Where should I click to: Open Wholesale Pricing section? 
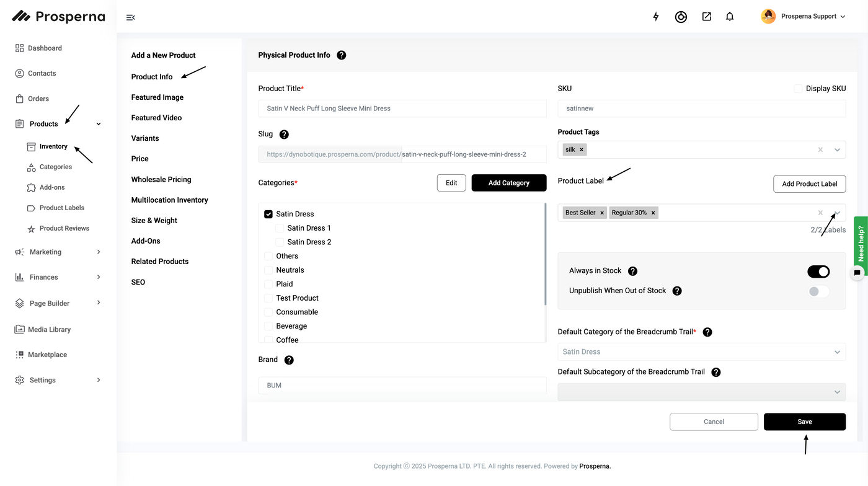pos(161,180)
